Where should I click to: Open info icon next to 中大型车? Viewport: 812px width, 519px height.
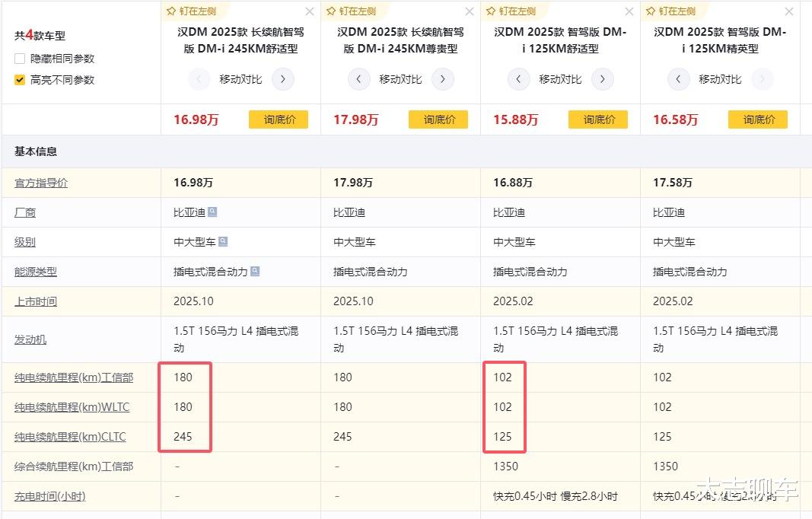(223, 241)
